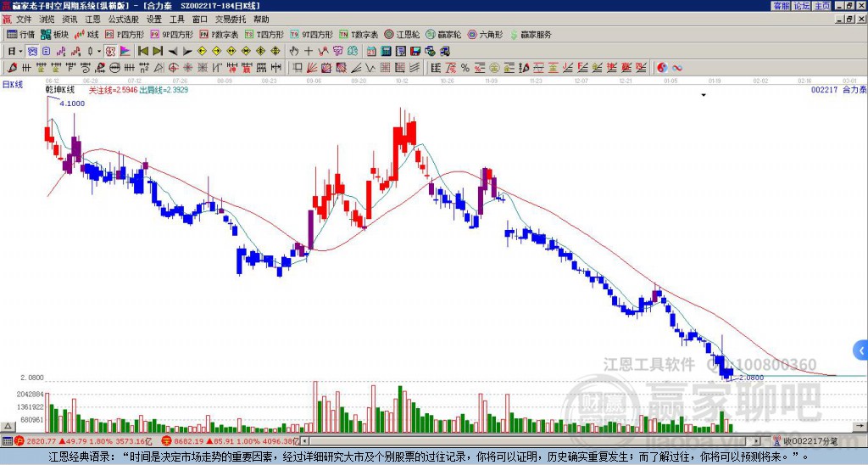Select the angle line tool

pos(356,68)
